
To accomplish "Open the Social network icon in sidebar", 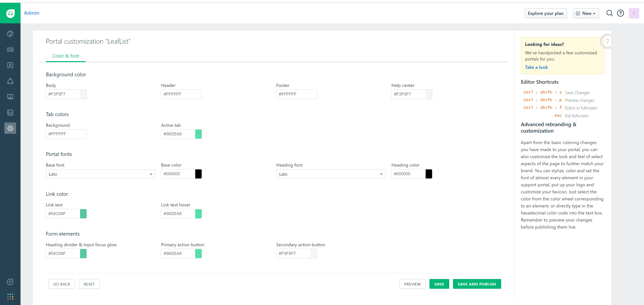I will 10,81.
